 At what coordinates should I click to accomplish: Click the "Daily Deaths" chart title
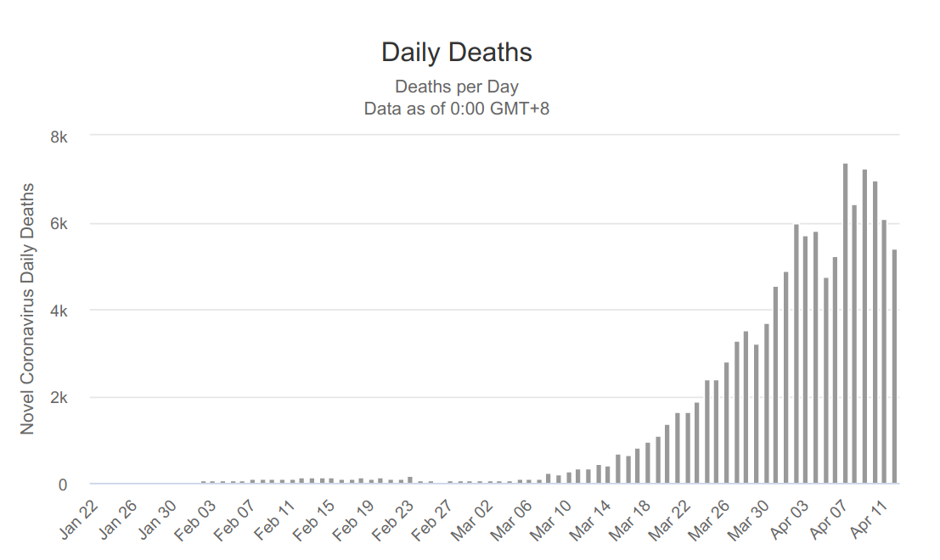coord(457,53)
